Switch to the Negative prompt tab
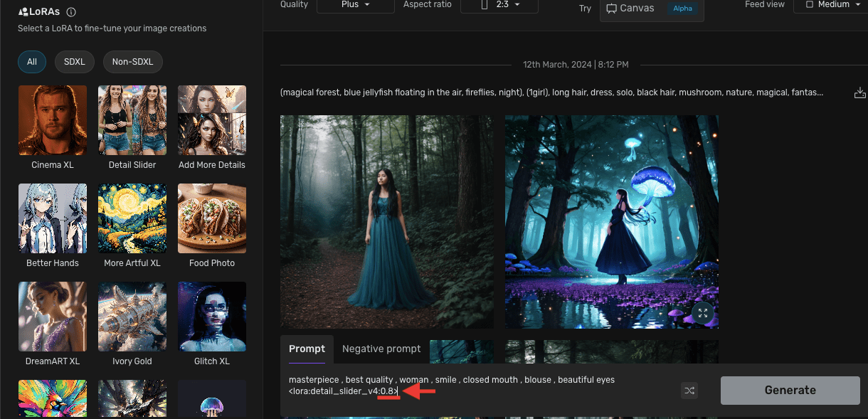 381,349
